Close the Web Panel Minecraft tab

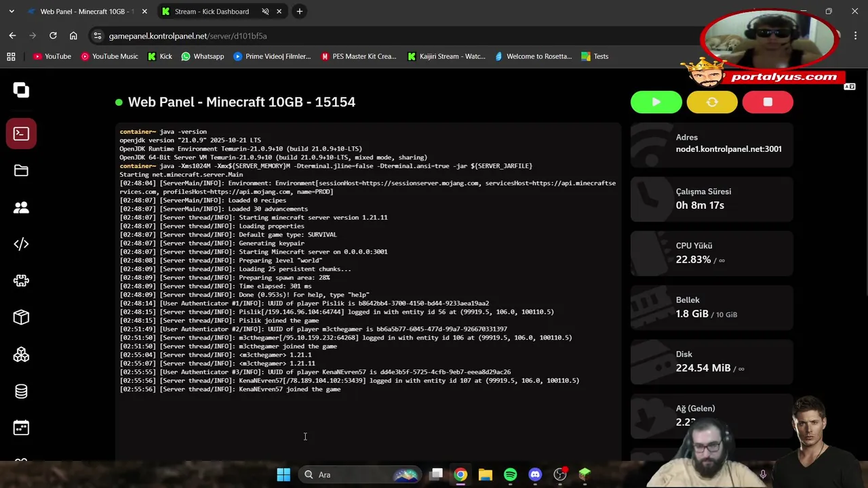click(x=144, y=12)
